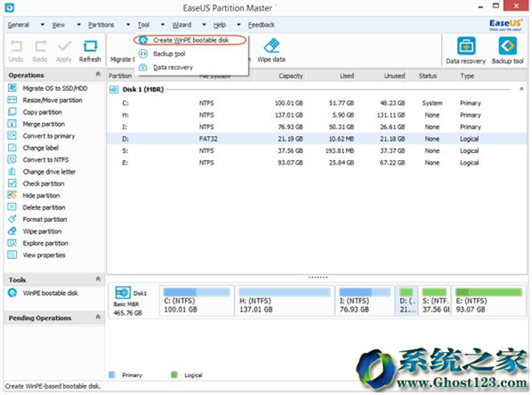Select the I: (NTFS) 76.93 GB disk map block
532x395 pixels.
tap(365, 301)
